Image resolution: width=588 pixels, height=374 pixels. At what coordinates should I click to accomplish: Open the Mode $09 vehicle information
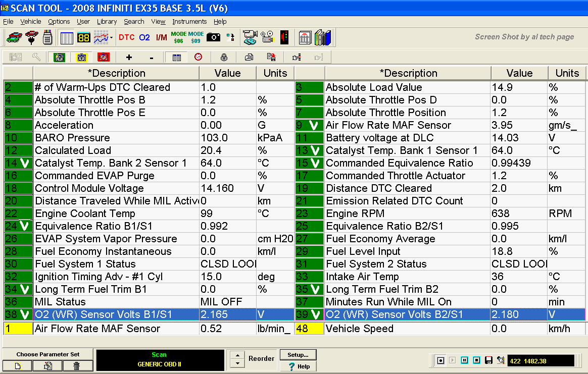(196, 37)
